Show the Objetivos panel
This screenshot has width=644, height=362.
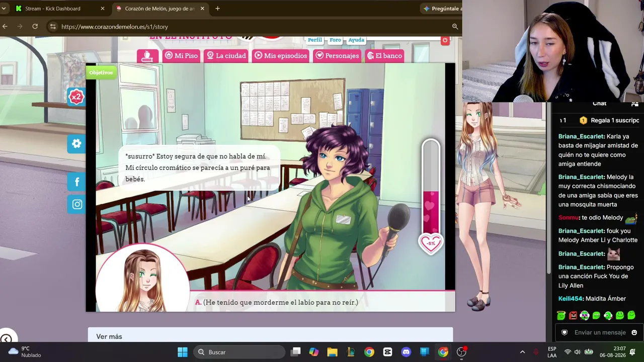101,72
